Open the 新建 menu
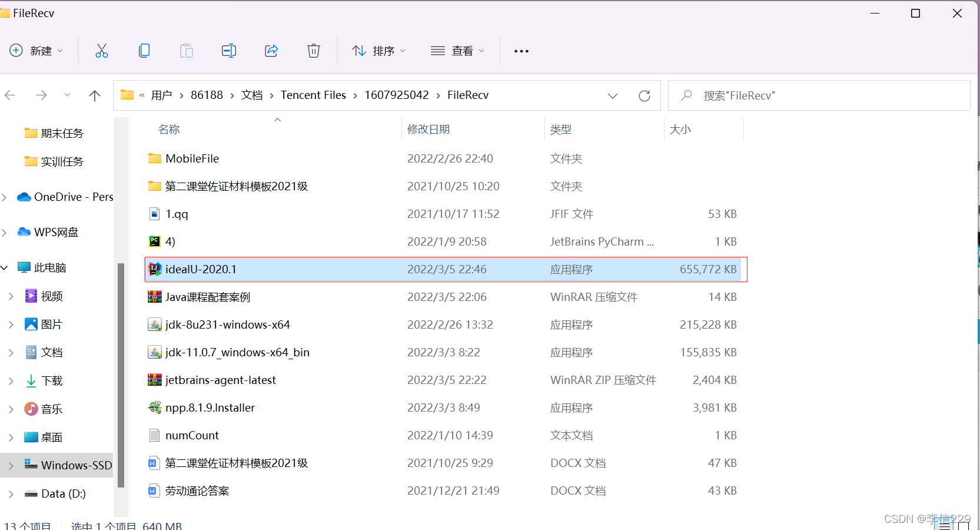Image resolution: width=980 pixels, height=530 pixels. pos(36,51)
